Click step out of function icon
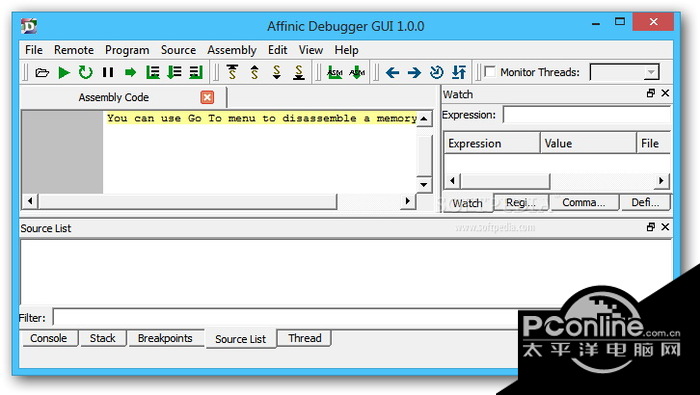 pyautogui.click(x=196, y=72)
